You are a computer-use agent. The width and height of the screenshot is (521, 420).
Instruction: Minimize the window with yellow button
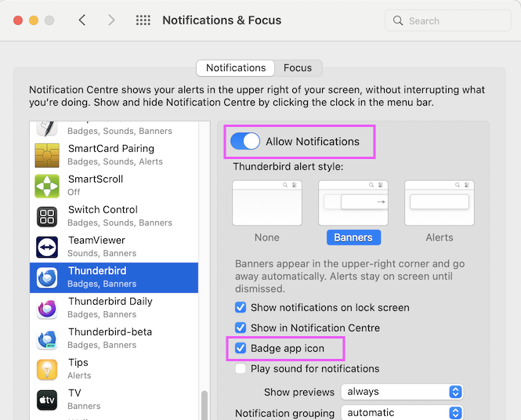pos(34,20)
